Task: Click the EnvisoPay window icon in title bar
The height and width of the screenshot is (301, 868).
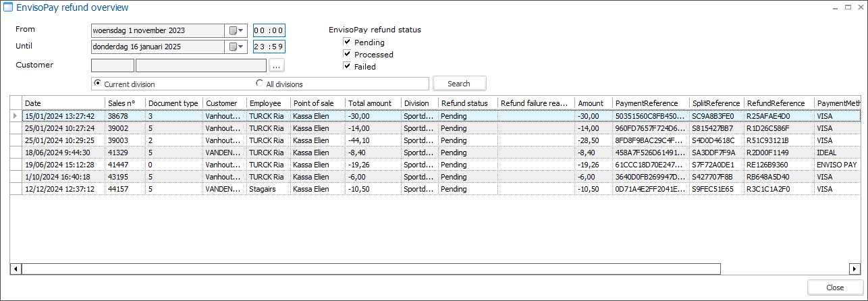Action: [x=9, y=7]
